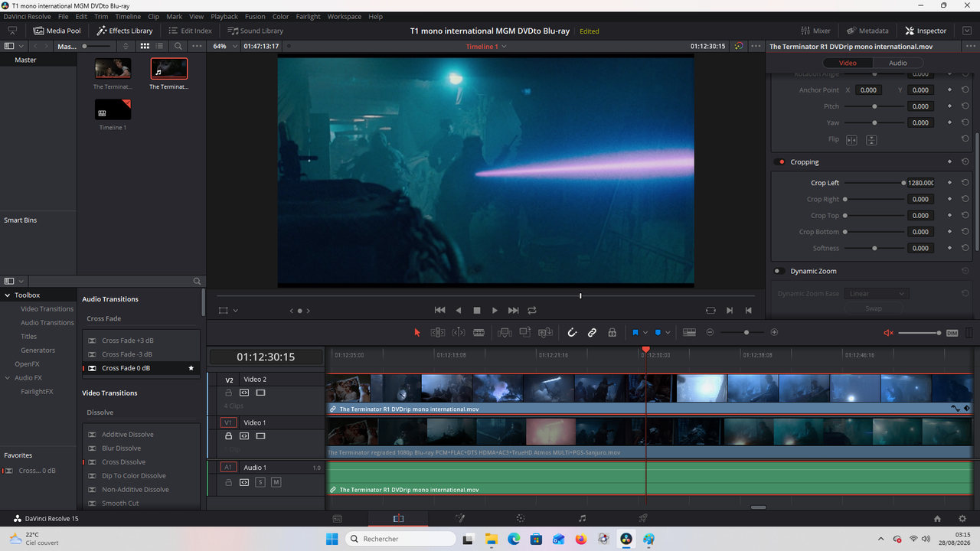980x551 pixels.
Task: Open the Mixer panel
Action: [x=815, y=31]
